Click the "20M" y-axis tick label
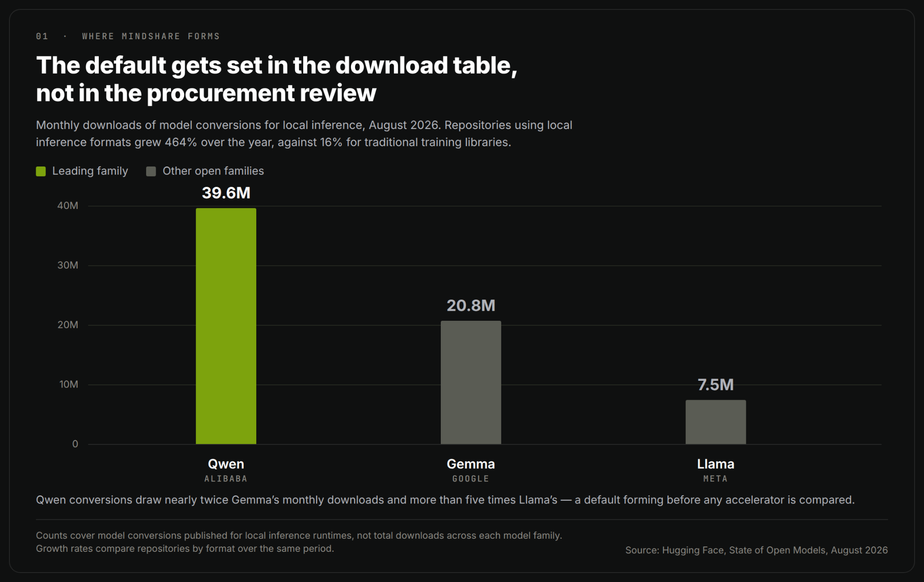The image size is (924, 582). tap(68, 325)
